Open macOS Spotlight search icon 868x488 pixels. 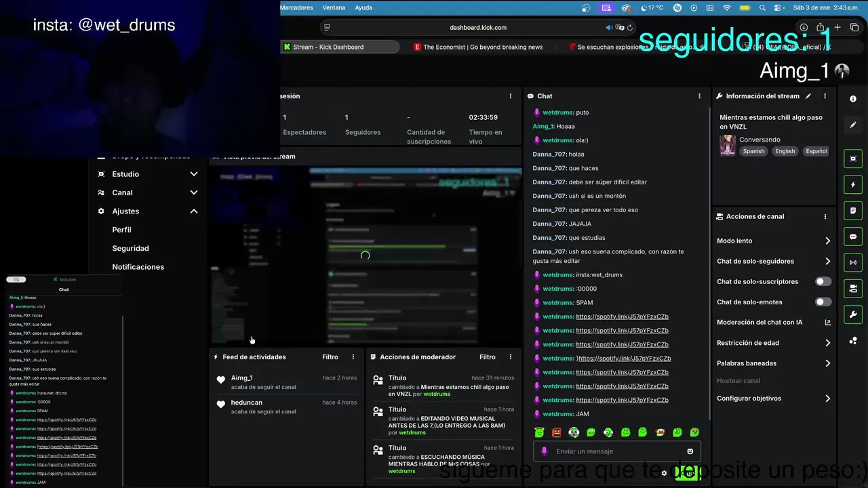[x=763, y=7]
